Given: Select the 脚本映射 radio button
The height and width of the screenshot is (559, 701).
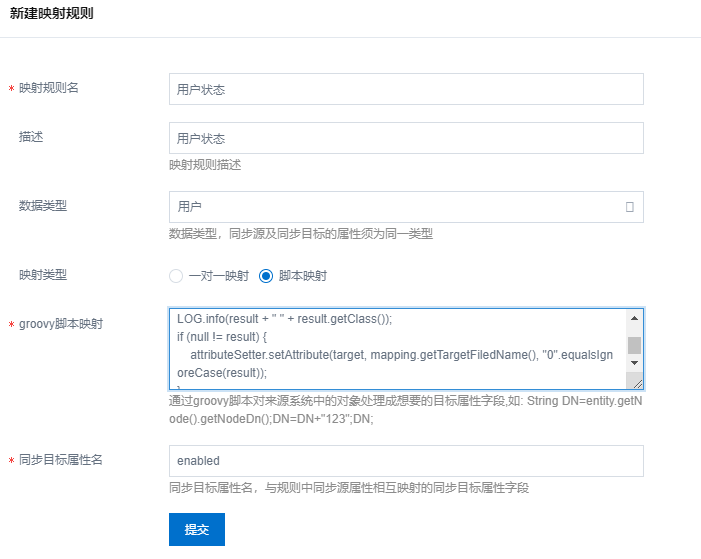Looking at the screenshot, I should click(x=266, y=276).
